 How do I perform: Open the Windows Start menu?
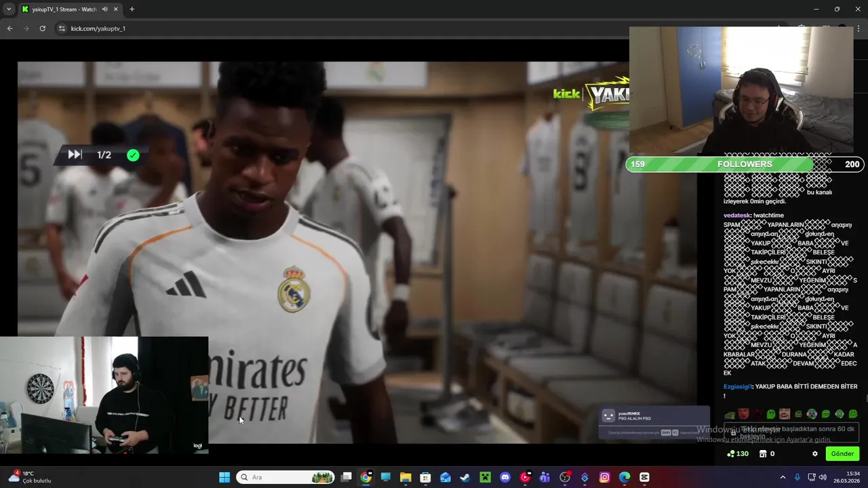pos(224,477)
